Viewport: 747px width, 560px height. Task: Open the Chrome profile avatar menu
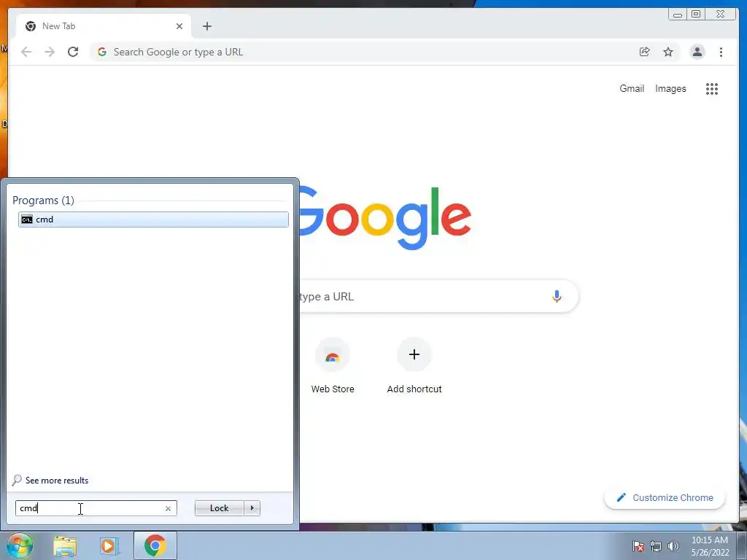pos(697,52)
